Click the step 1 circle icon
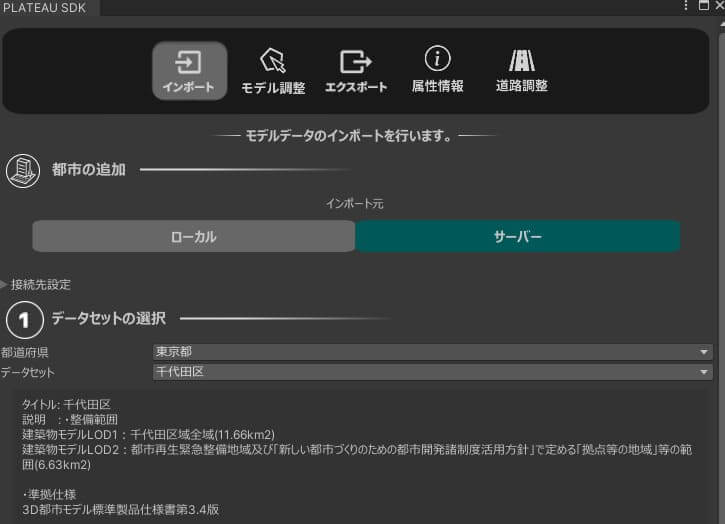Screen dimensions: 725x524 pos(25,320)
